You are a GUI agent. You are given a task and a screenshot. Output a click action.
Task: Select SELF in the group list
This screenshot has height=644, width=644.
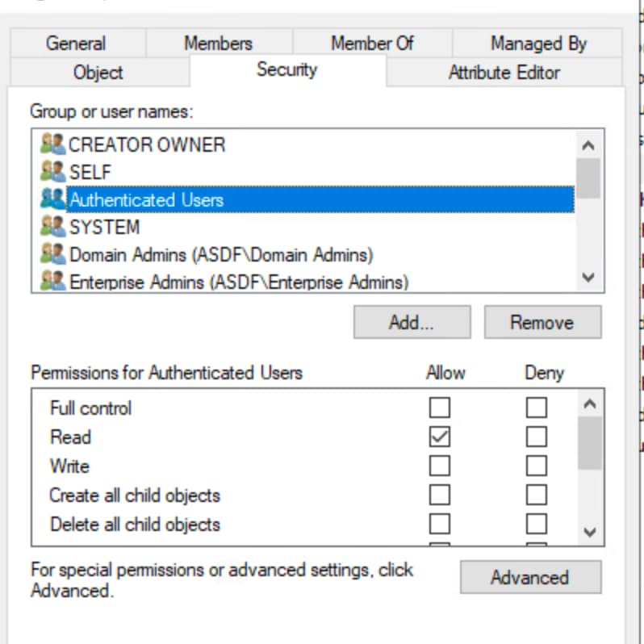(x=90, y=172)
